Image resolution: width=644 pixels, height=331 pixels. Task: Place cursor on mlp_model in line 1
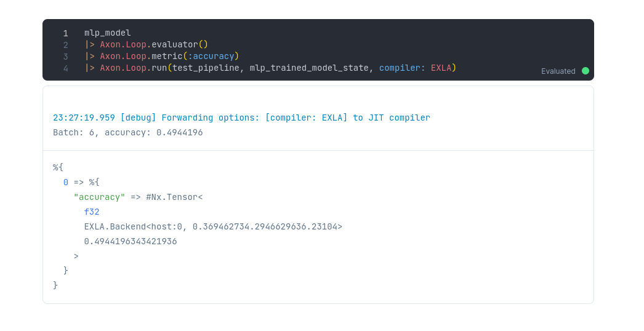pyautogui.click(x=108, y=33)
